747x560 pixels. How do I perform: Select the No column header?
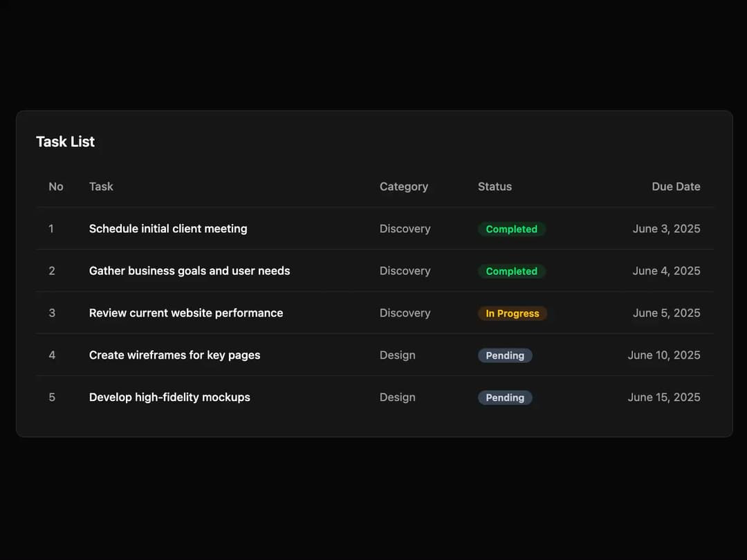(x=56, y=187)
